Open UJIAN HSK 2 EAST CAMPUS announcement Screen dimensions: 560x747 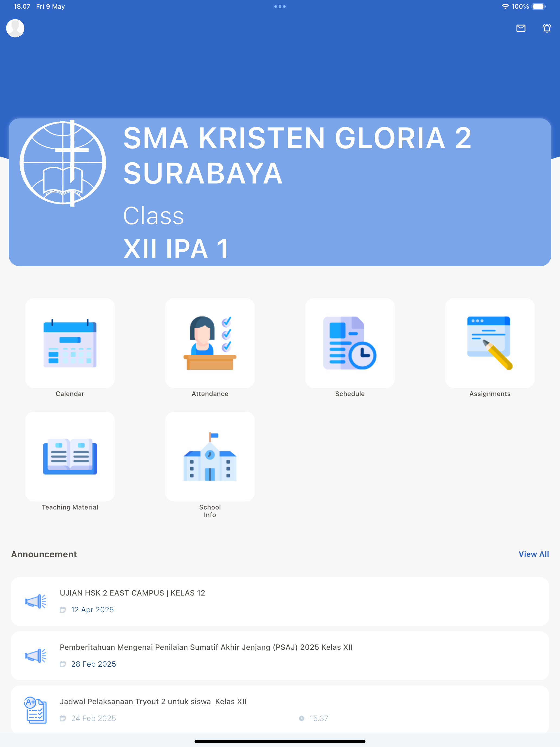(x=280, y=602)
